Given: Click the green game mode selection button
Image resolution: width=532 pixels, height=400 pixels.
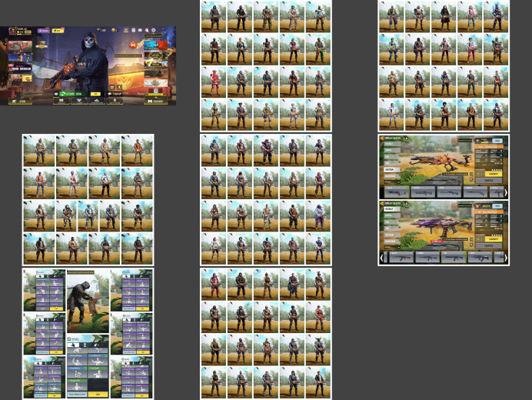Looking at the screenshot, I should coord(74,94).
